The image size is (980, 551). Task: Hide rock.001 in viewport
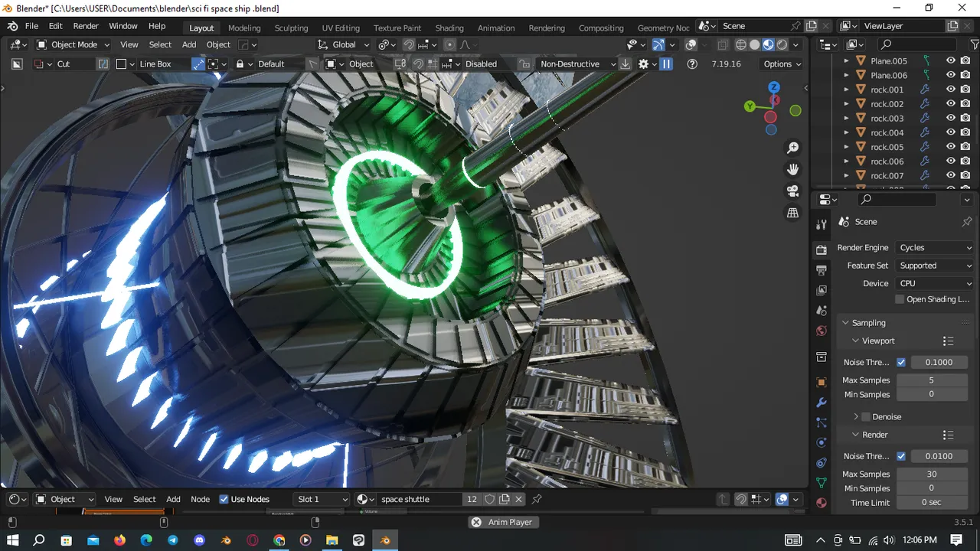951,90
